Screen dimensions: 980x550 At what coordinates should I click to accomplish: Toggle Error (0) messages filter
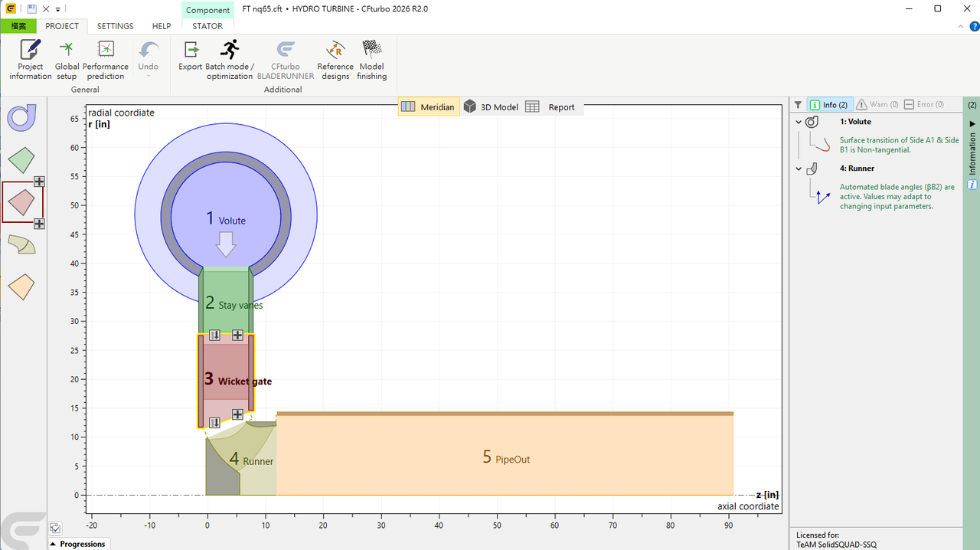[924, 104]
